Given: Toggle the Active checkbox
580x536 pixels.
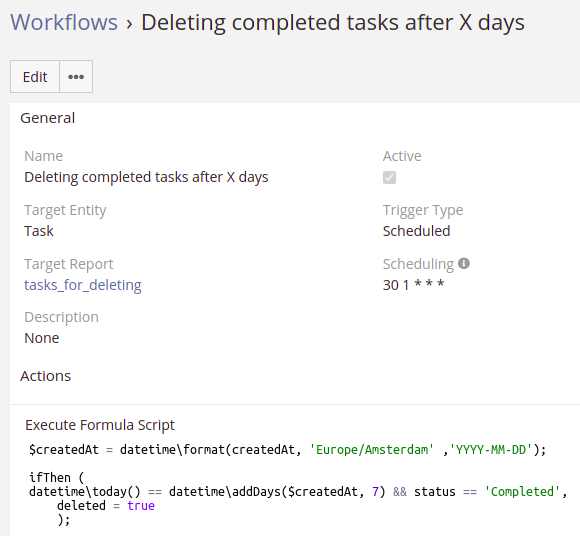Looking at the screenshot, I should (389, 178).
